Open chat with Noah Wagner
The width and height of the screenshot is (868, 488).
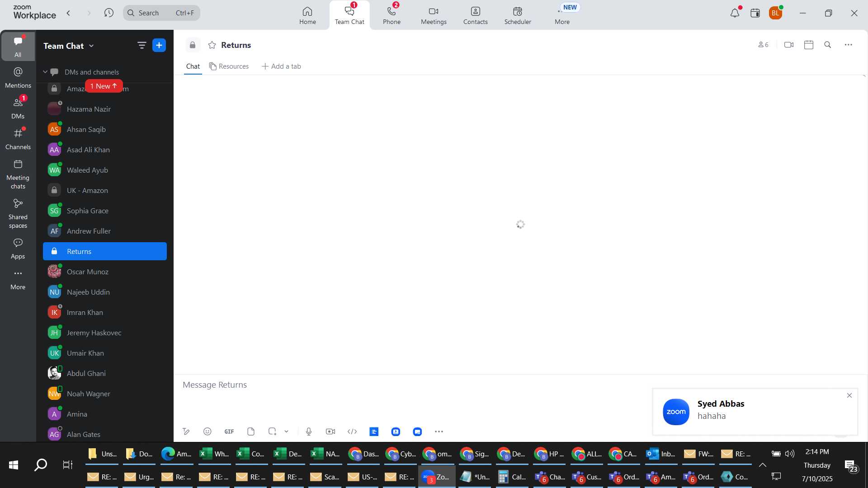coord(105,394)
